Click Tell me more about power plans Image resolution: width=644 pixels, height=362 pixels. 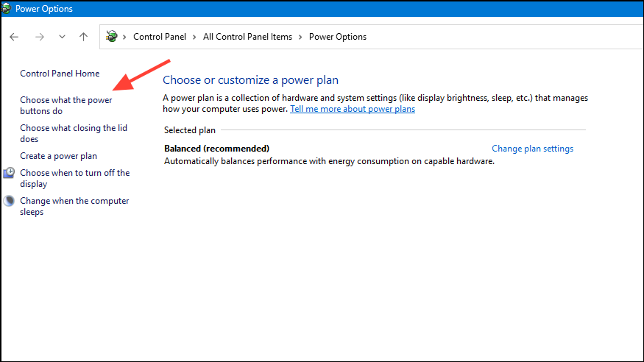[x=353, y=109]
